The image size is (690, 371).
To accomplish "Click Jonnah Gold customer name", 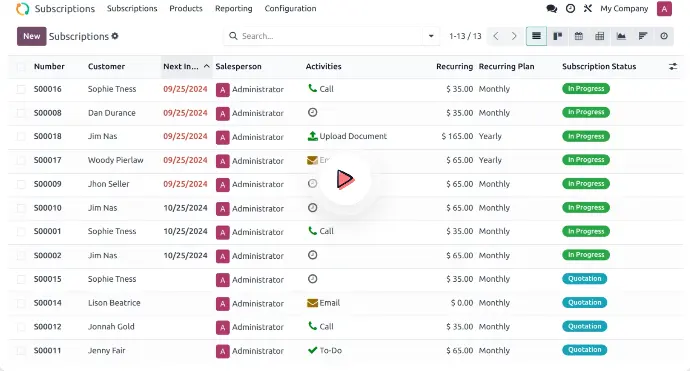I will (x=111, y=327).
